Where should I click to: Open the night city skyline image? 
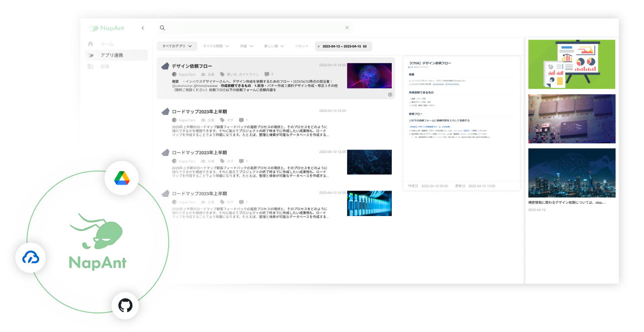[572, 173]
